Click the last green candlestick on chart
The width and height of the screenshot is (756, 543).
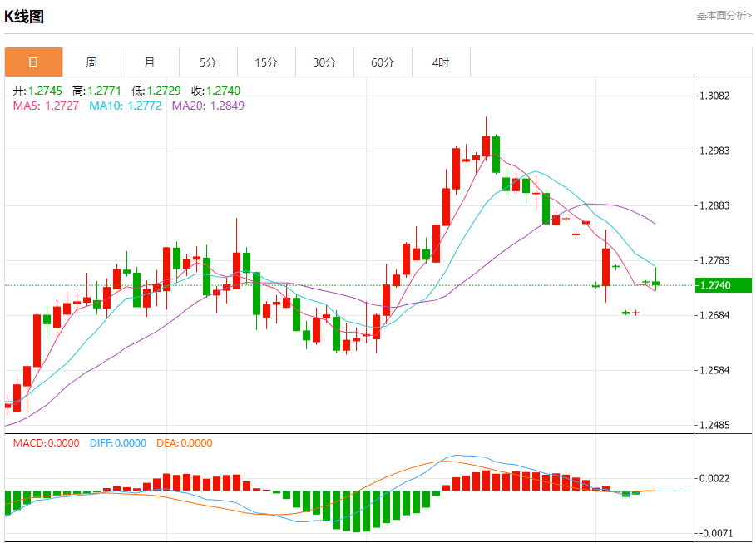655,283
